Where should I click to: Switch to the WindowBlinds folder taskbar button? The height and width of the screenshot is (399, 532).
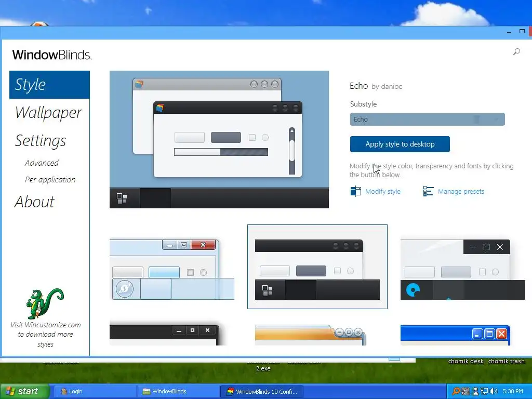(179, 391)
